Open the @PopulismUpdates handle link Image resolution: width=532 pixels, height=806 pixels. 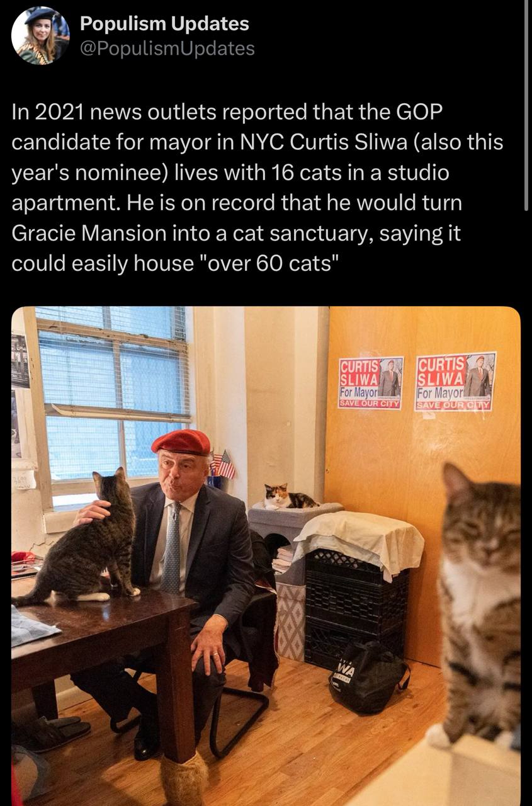coord(167,48)
